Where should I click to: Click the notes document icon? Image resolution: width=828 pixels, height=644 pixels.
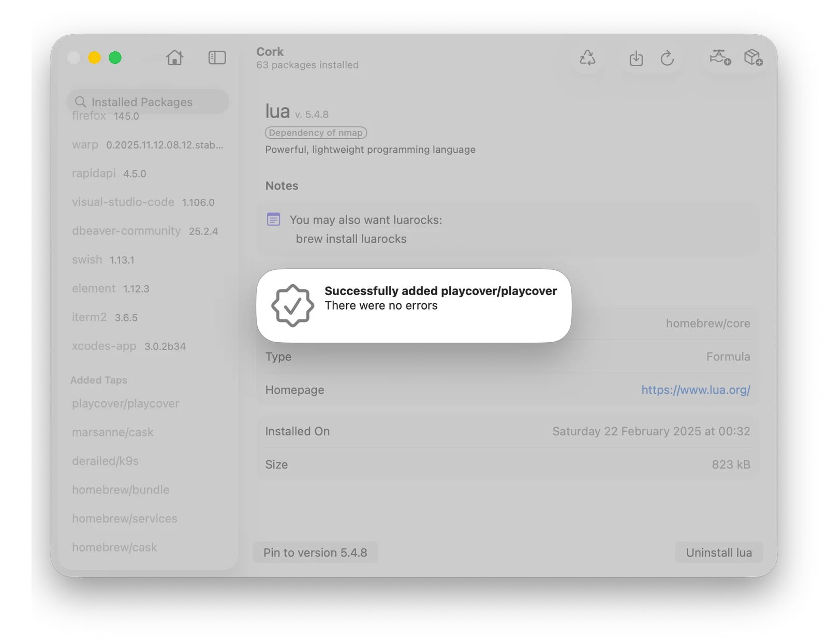(x=274, y=219)
